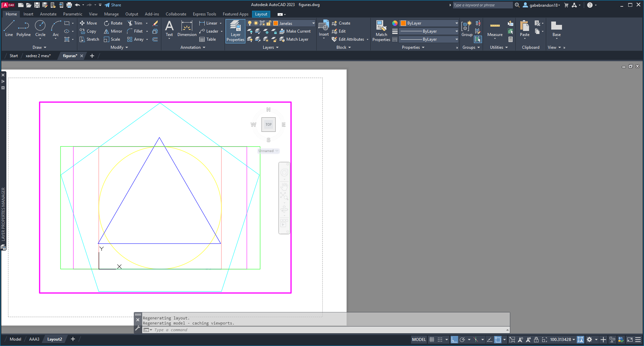This screenshot has width=644, height=346.
Task: Open the Layout2 tab
Action: tap(54, 339)
